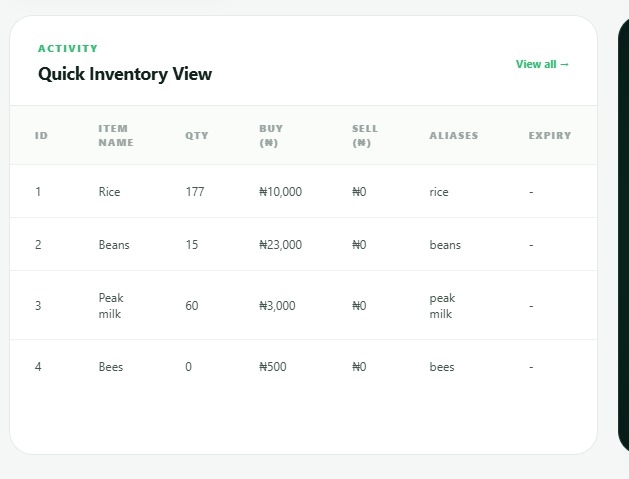Select the Peak milk item name cell
This screenshot has width=629, height=479.
(111, 306)
